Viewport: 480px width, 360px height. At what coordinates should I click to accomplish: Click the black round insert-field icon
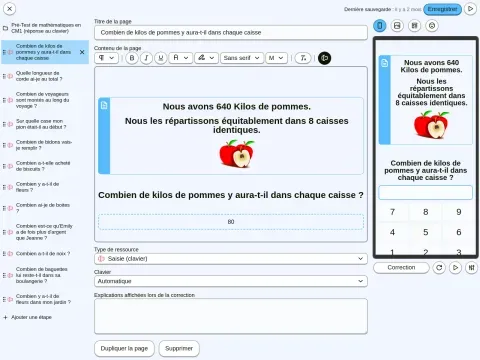(324, 58)
